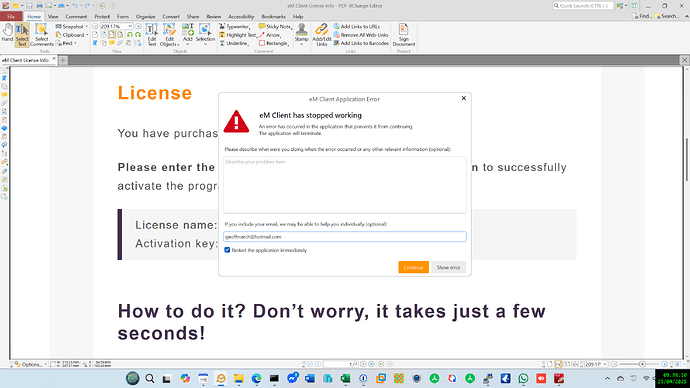Uncheck Restart the application immediately

227,250
